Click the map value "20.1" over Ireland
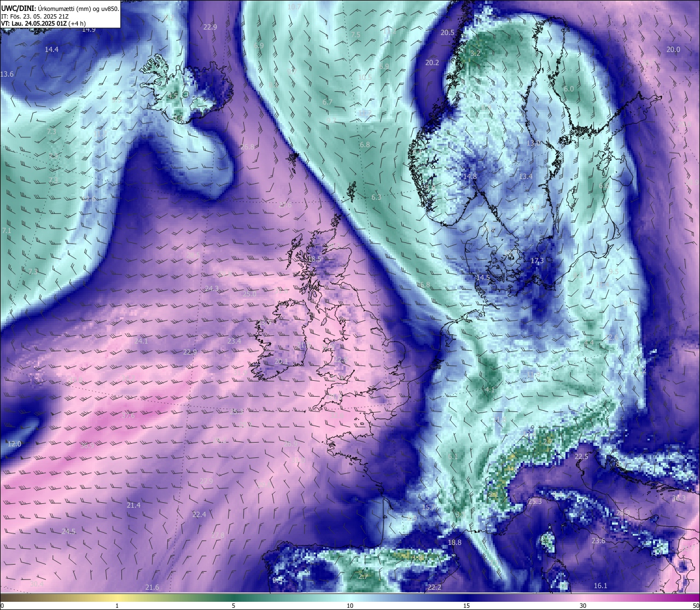 [281, 361]
